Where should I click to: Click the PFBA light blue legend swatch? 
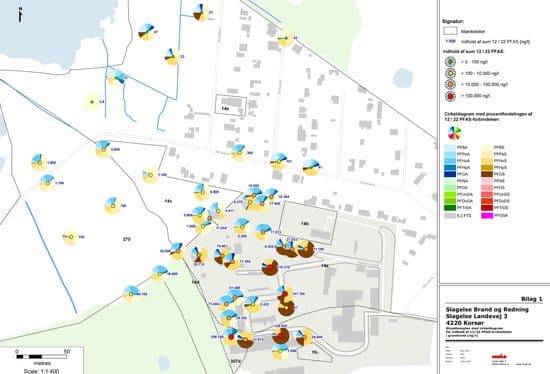click(x=450, y=147)
